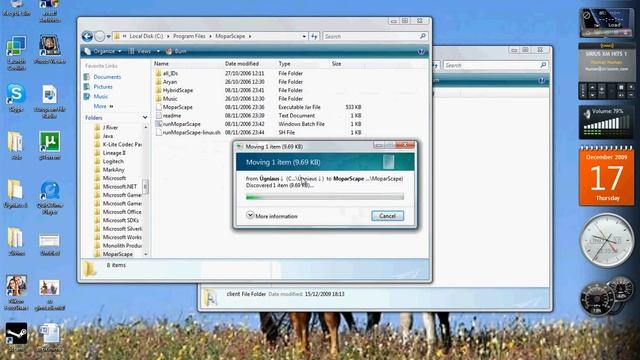Open the QuickTime Player desktop shortcut
Viewport: 640px width, 360px height.
click(49, 197)
